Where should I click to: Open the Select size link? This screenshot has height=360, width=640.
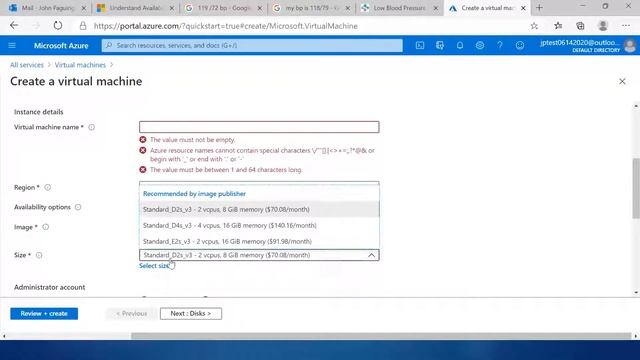(x=154, y=266)
